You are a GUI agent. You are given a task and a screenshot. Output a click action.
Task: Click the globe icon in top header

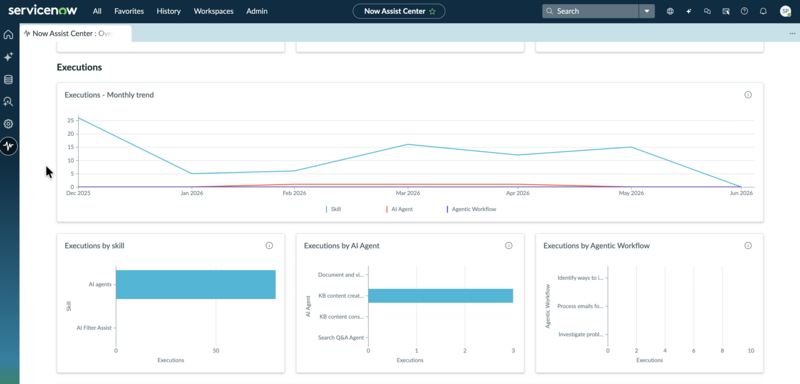670,11
